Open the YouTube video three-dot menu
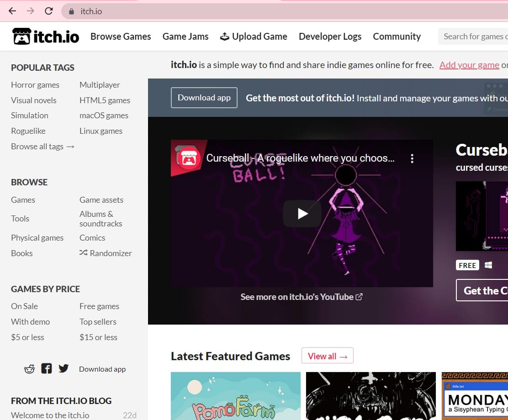This screenshot has width=508, height=420. coord(412,158)
